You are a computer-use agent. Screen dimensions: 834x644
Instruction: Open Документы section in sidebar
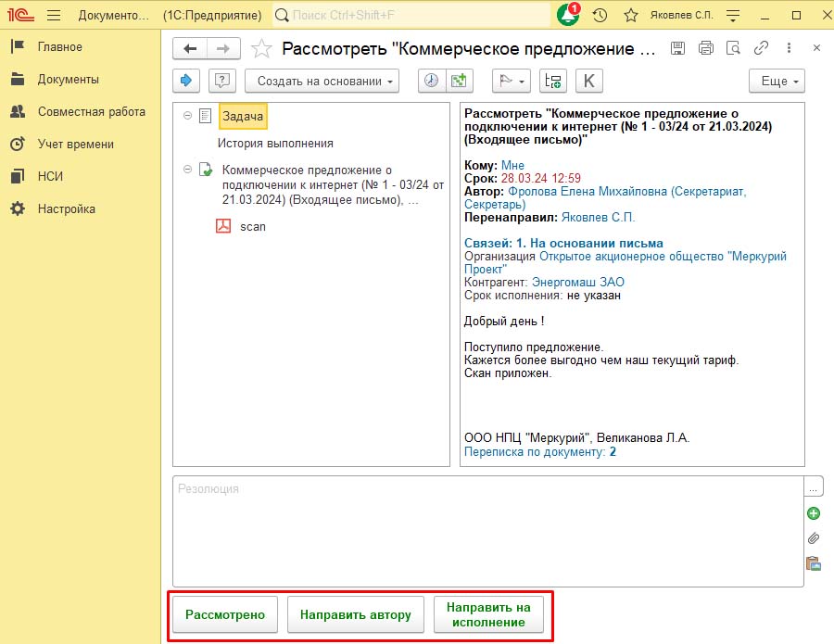[x=68, y=80]
